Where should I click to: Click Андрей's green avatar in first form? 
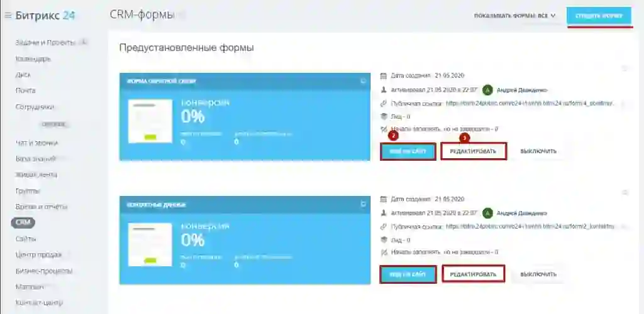(487, 90)
